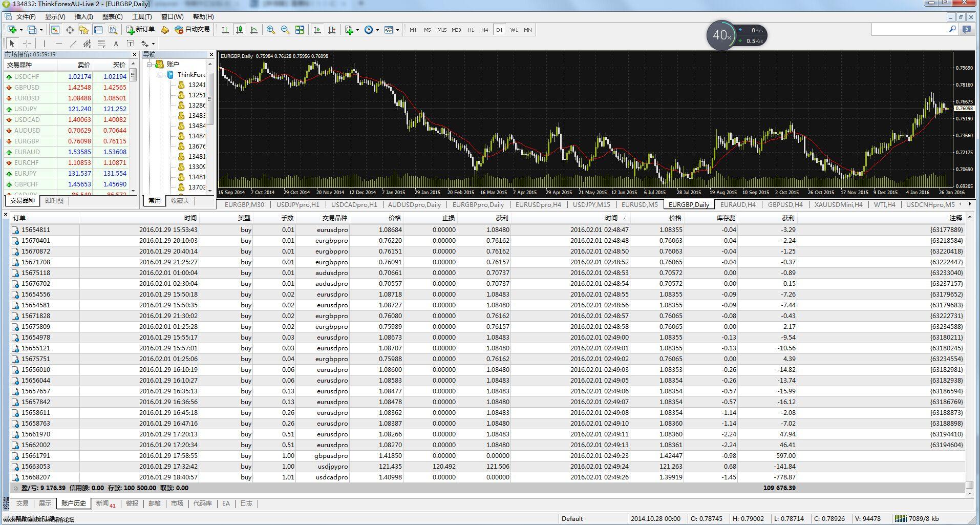The width and height of the screenshot is (980, 525).
Task: Switch to the 交易 terminal tab
Action: [x=22, y=503]
